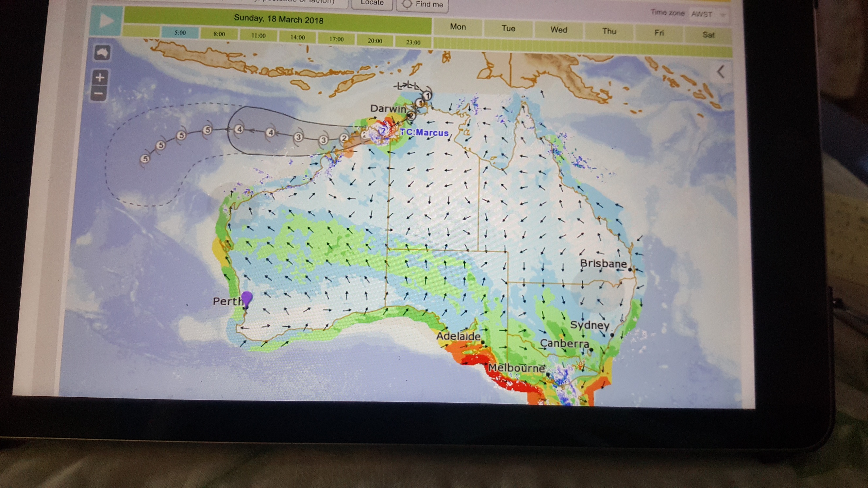Click the reset to Australia view icon
Screen dimensions: 868x488
coord(102,53)
